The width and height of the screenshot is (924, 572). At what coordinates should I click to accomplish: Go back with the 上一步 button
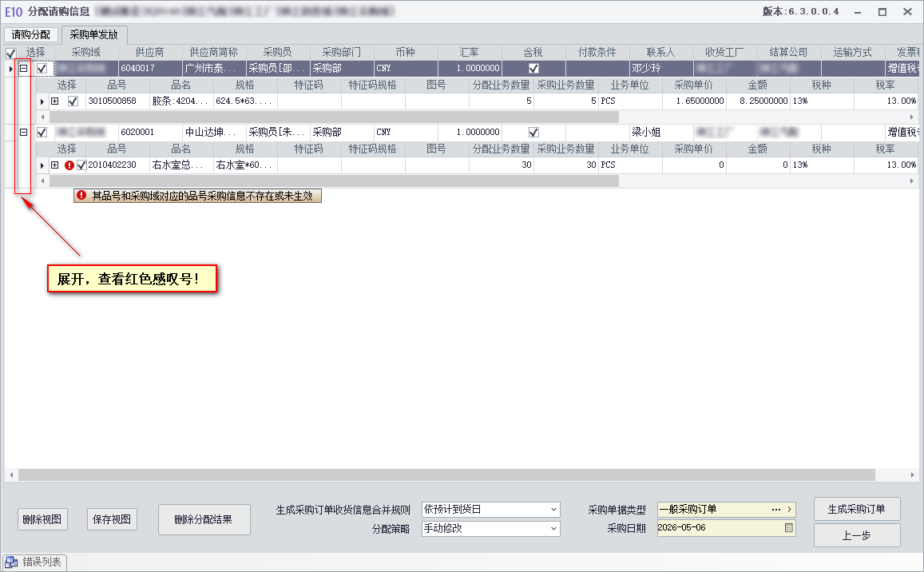pyautogui.click(x=857, y=535)
